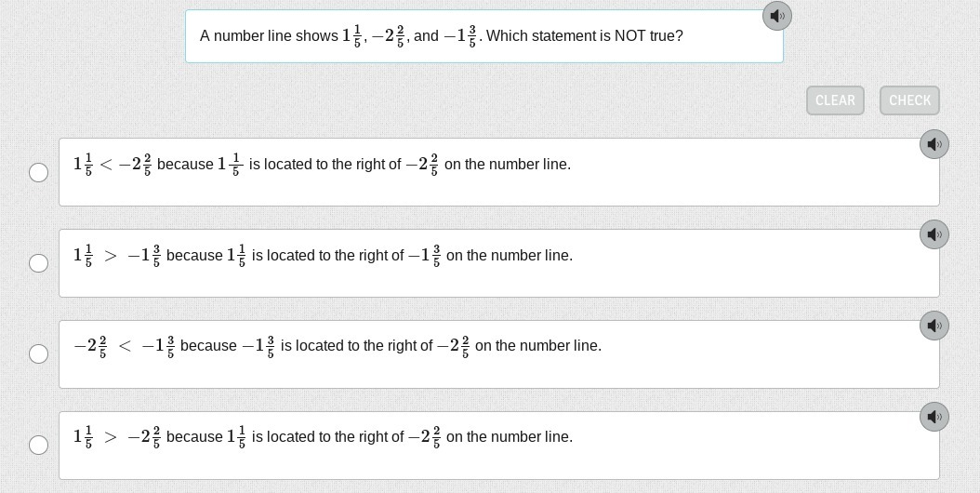Select radio button for 1 1/5 > −2 2/5
The width and height of the screenshot is (980, 493).
pos(39,445)
